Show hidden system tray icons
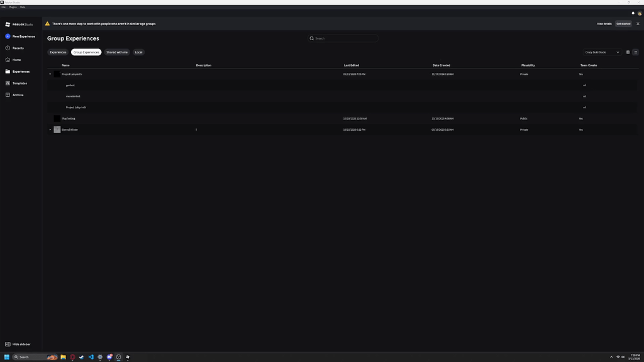This screenshot has width=644, height=362. point(611,357)
